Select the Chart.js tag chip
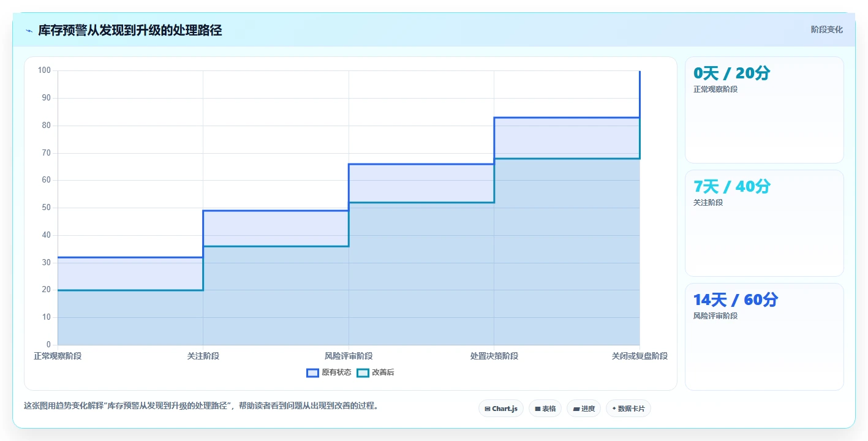This screenshot has height=441, width=868. (x=501, y=409)
